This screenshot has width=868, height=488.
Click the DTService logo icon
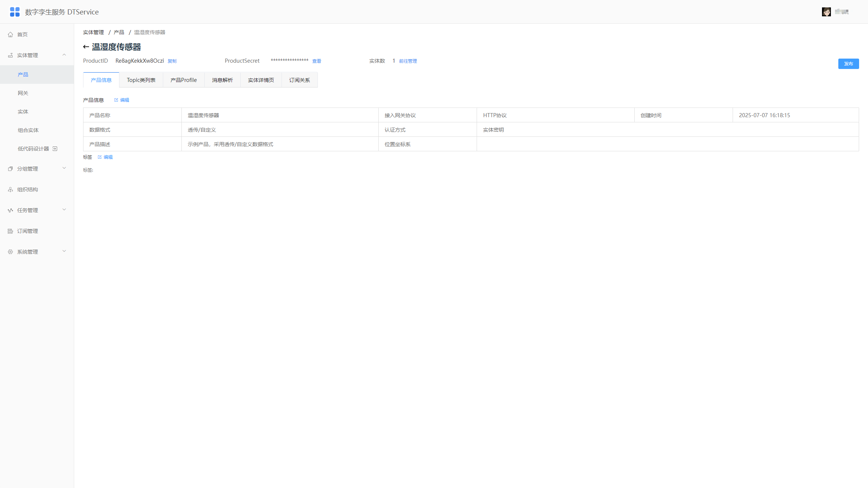15,12
